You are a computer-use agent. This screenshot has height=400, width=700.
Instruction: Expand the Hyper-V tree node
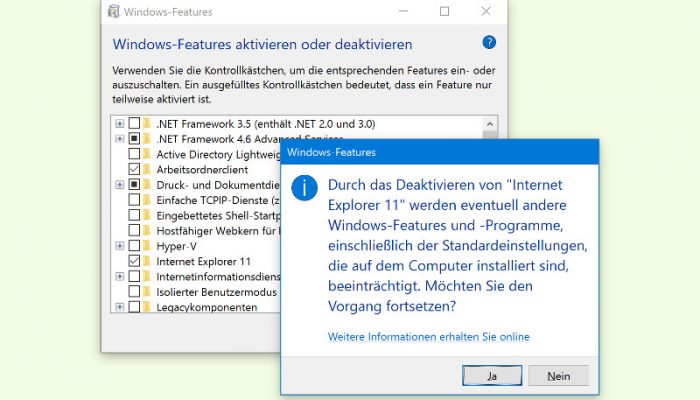[120, 246]
